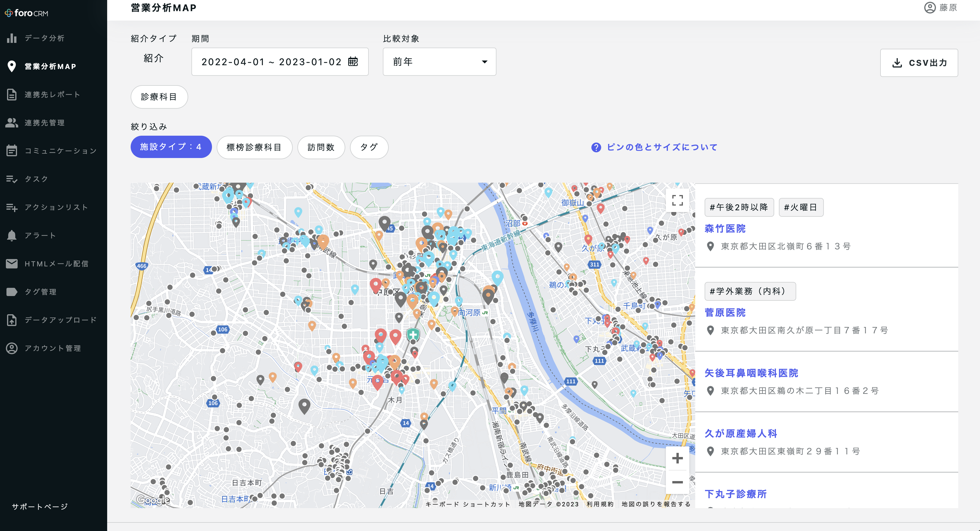
Task: Go to コミュニケーション menu item
Action: pos(60,151)
